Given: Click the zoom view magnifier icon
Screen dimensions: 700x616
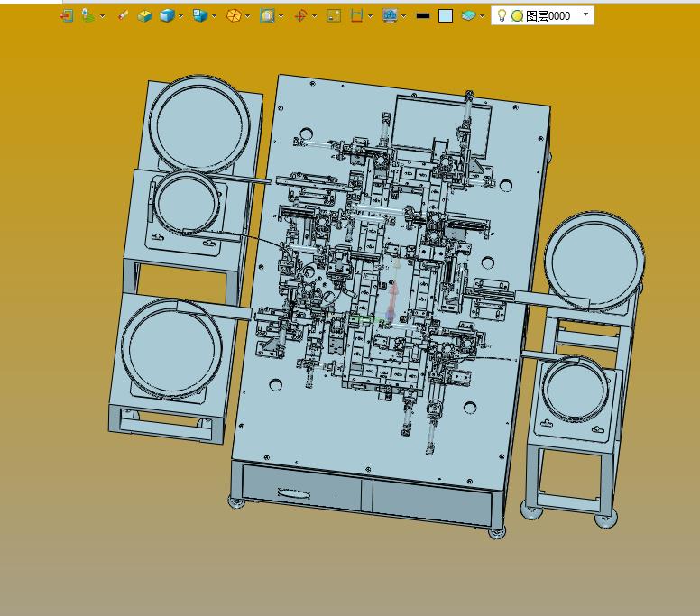Looking at the screenshot, I should pos(267,16).
